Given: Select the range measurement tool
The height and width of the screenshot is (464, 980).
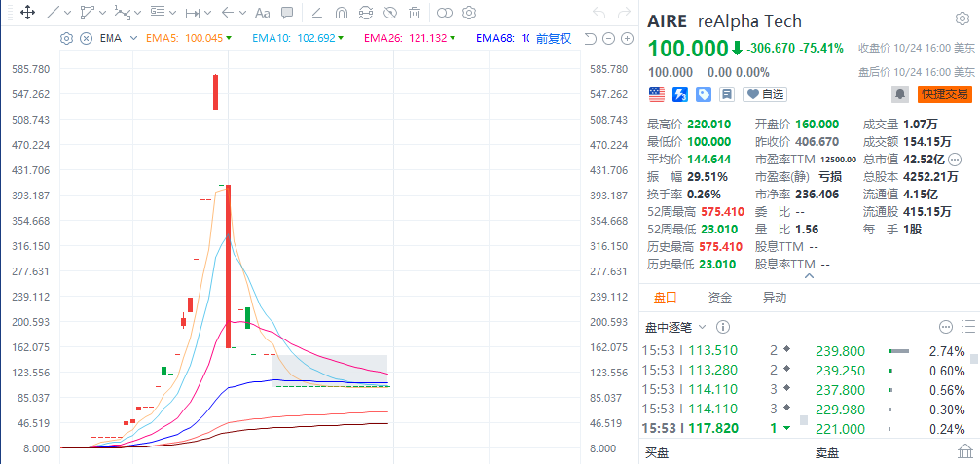Looking at the screenshot, I should pyautogui.click(x=193, y=12).
